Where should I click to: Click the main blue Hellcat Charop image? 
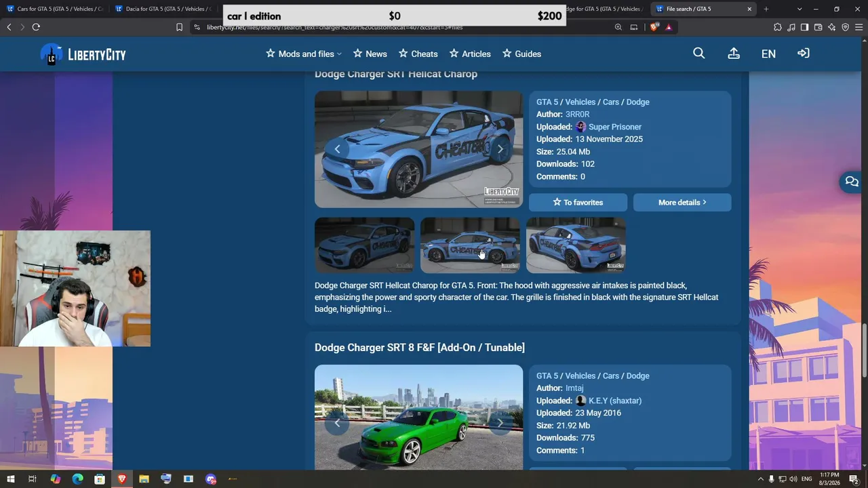(x=419, y=149)
